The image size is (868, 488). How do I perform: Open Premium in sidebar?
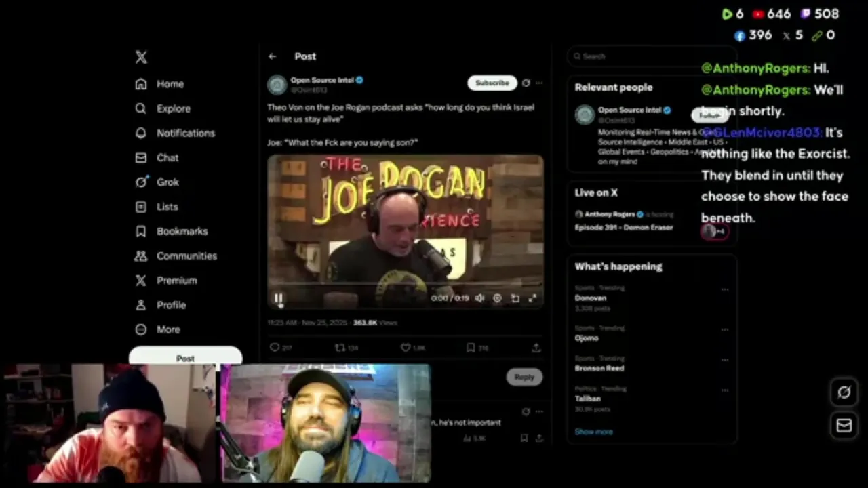click(165, 280)
